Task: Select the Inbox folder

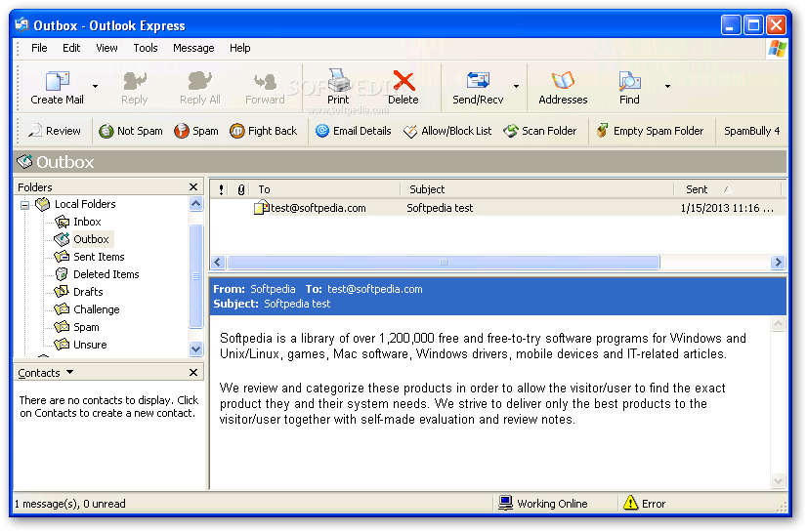Action: [x=87, y=222]
